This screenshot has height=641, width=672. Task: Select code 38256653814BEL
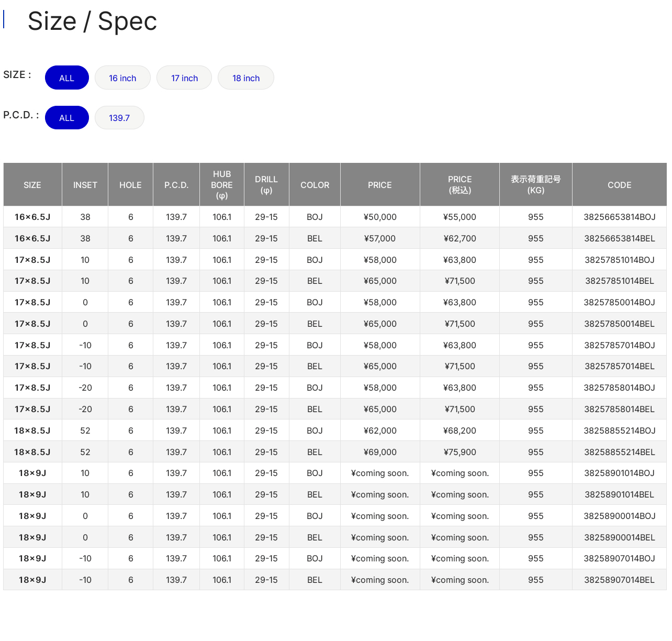(620, 238)
